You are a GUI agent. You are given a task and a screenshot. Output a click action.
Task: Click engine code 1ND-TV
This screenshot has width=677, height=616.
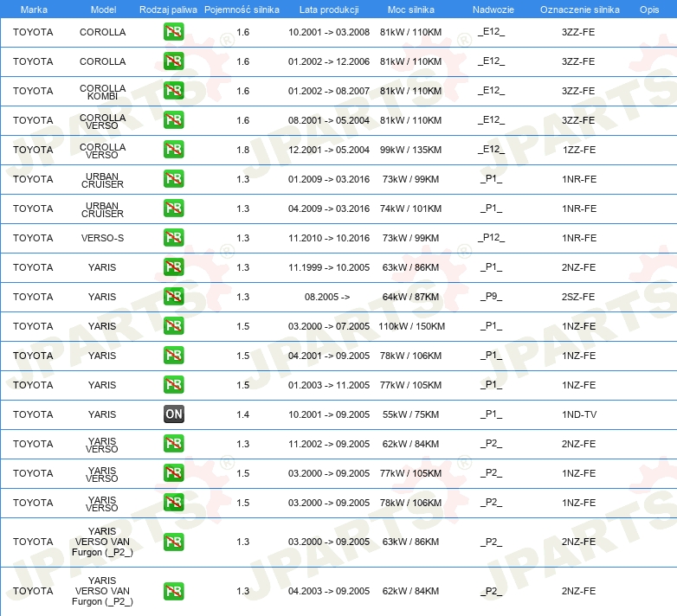[579, 414]
